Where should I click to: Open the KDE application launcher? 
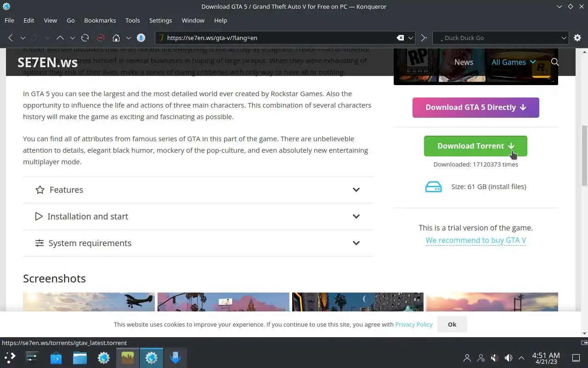tap(10, 357)
